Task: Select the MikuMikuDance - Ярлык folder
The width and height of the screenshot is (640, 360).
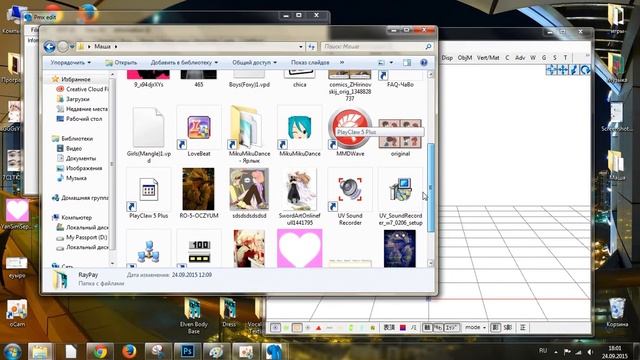Action: pyautogui.click(x=249, y=135)
